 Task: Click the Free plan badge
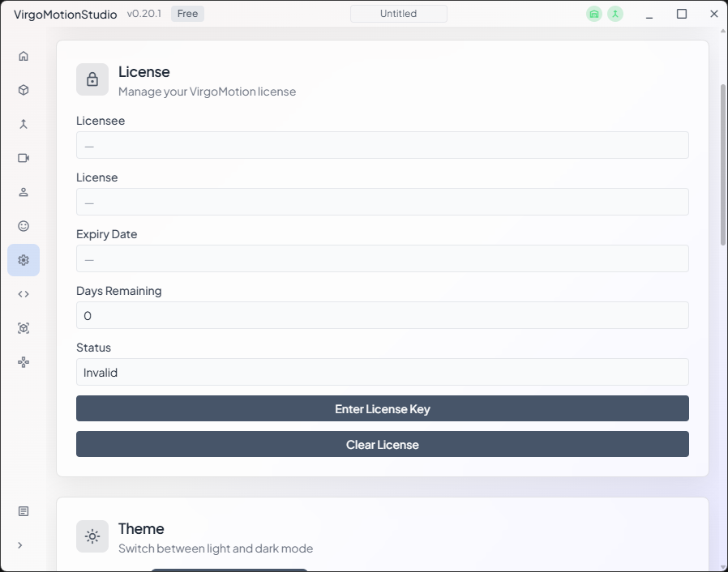(x=187, y=14)
